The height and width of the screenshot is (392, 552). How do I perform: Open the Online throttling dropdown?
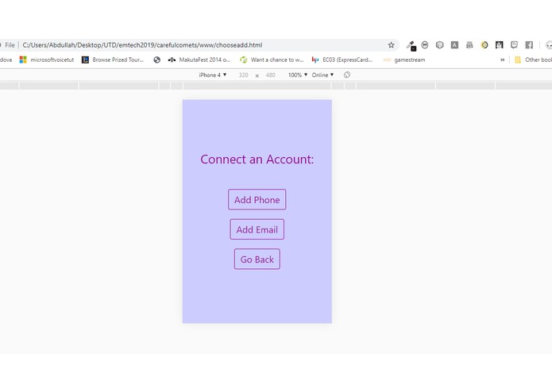pyautogui.click(x=322, y=75)
